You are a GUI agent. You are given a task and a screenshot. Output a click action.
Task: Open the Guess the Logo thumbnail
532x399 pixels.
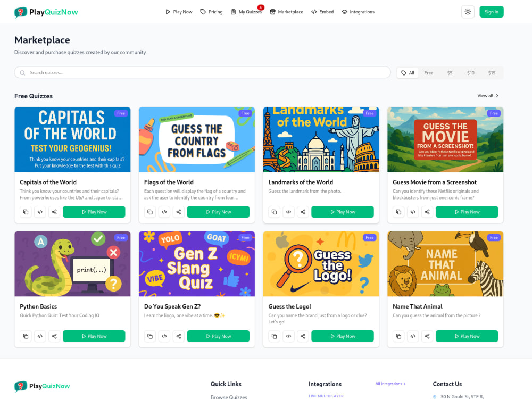pos(321,264)
